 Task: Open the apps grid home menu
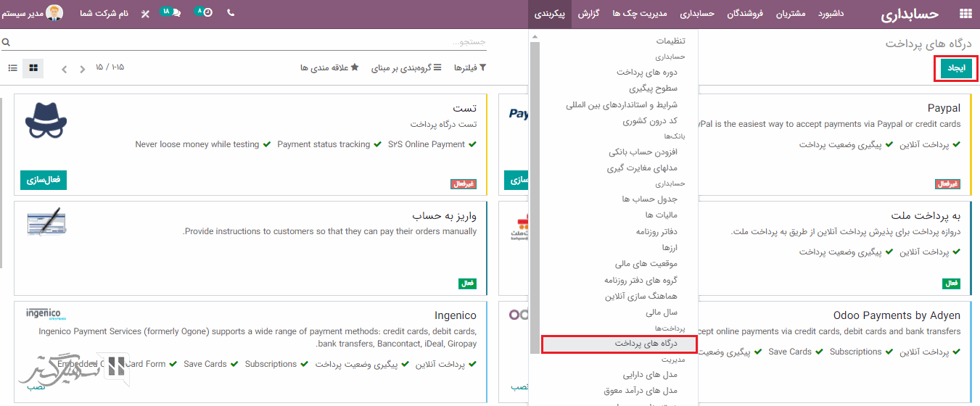pyautogui.click(x=965, y=14)
